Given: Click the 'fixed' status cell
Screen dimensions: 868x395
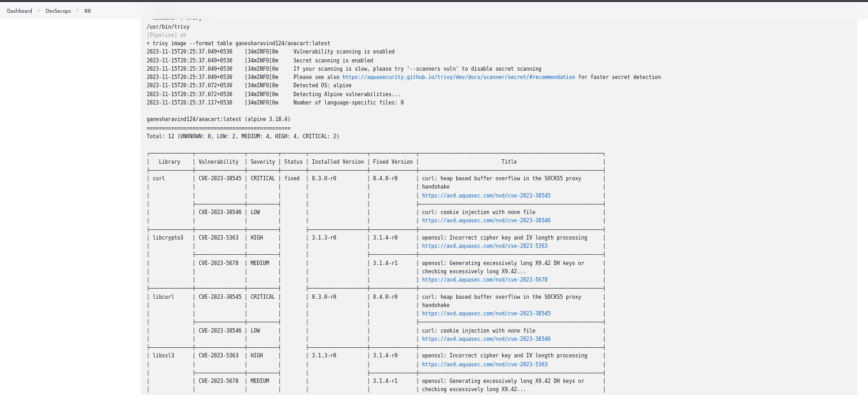Looking at the screenshot, I should [291, 178].
